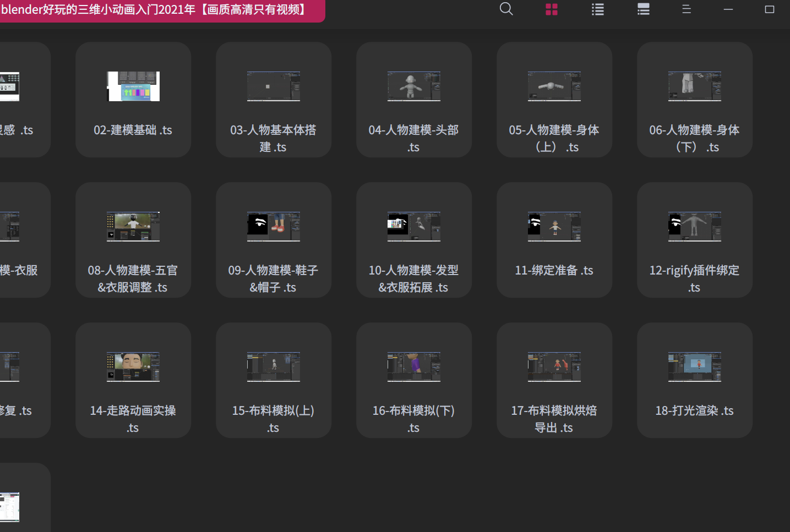
Task: Play 12-rigify插件绑定.ts
Action: coord(694,240)
